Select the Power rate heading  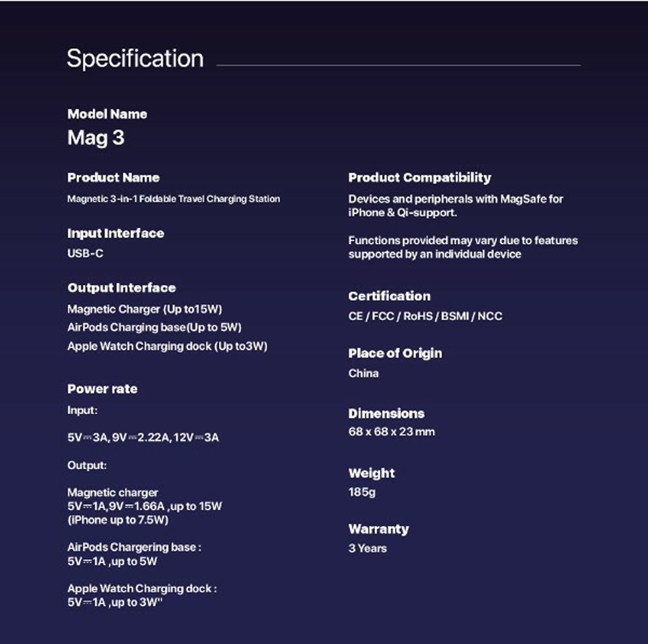(102, 389)
